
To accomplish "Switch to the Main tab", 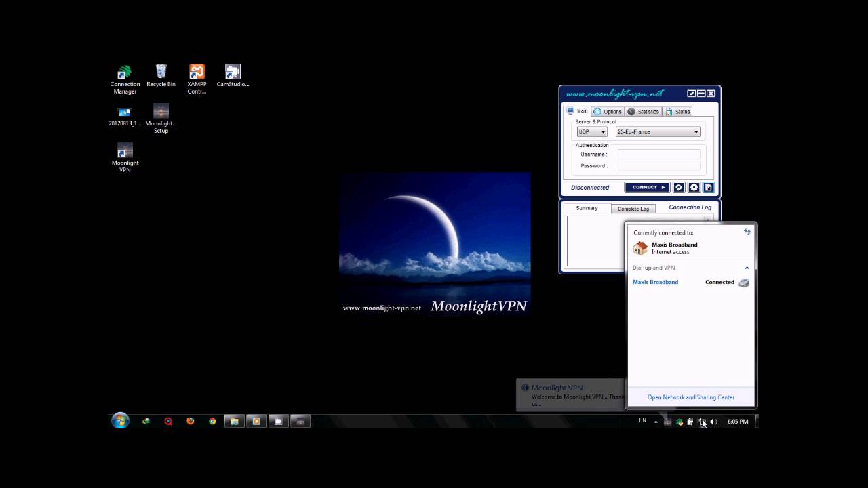I will click(x=578, y=111).
